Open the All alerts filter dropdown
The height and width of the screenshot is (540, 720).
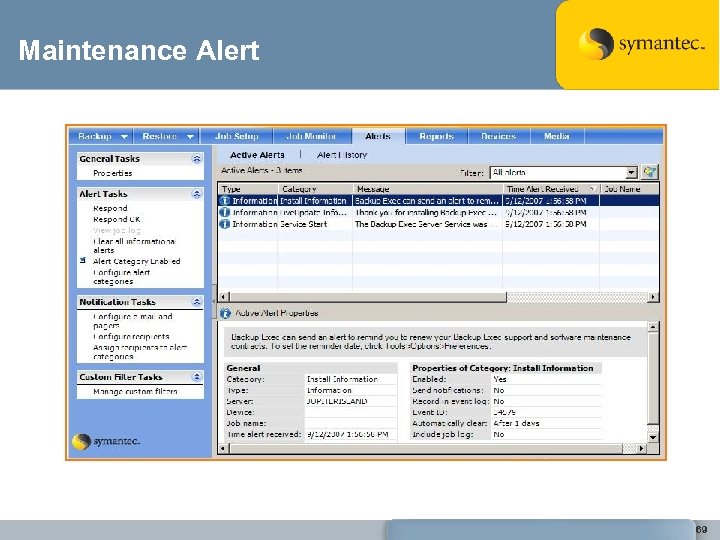pos(632,173)
